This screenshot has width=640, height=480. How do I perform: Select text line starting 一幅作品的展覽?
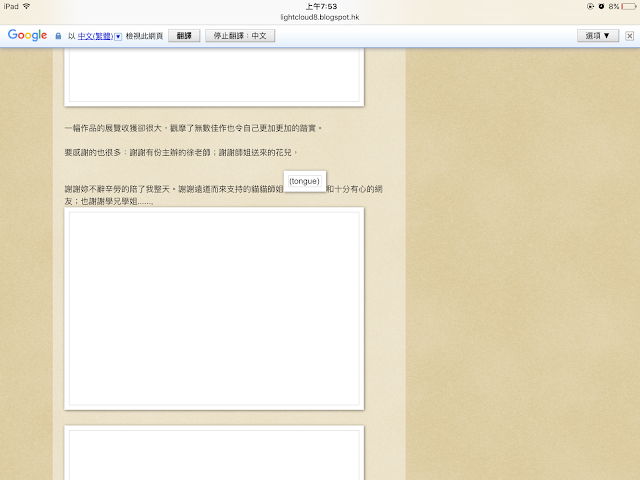tap(193, 128)
